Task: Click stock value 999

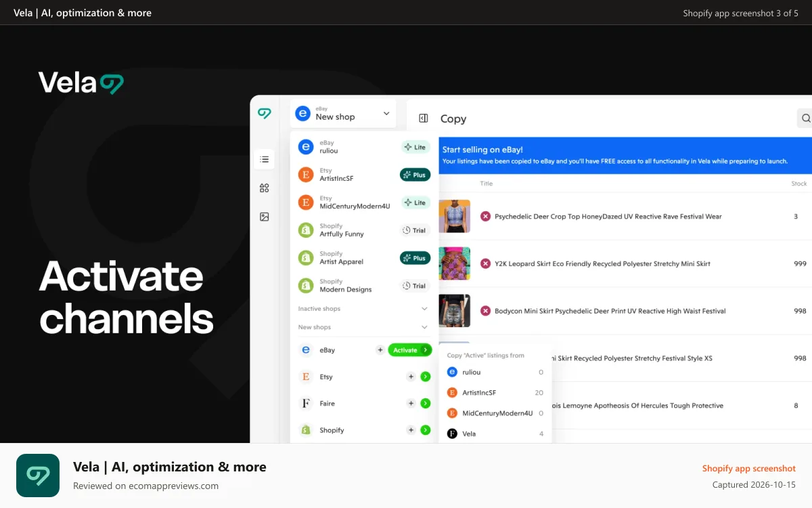Action: [800, 263]
